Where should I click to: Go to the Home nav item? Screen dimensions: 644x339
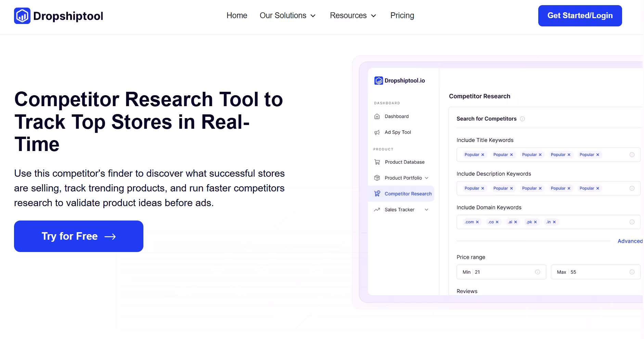coord(237,15)
